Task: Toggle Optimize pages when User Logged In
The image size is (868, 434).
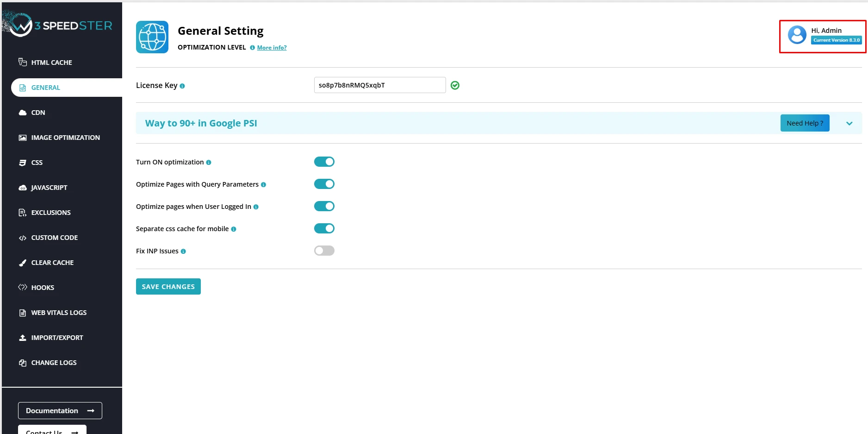Action: (x=324, y=206)
